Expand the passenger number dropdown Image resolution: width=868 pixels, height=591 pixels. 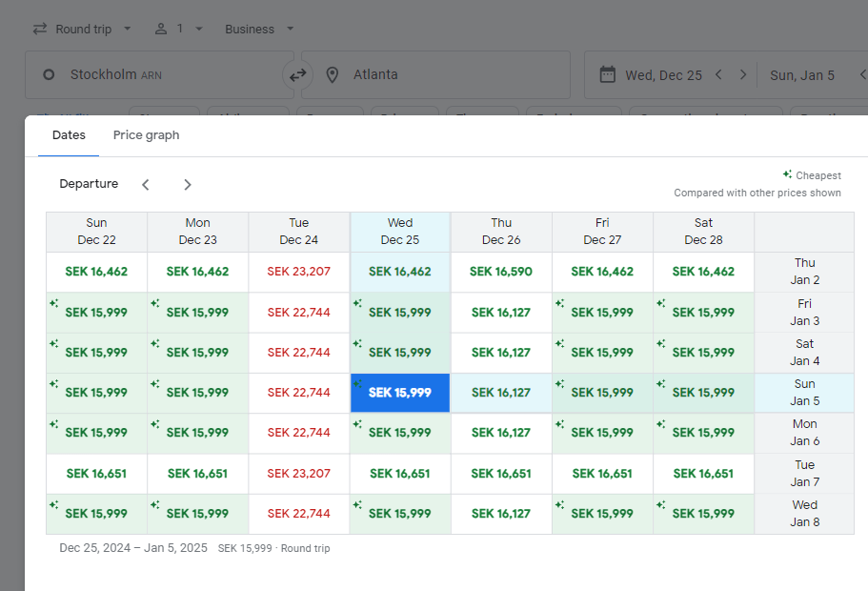pyautogui.click(x=198, y=29)
